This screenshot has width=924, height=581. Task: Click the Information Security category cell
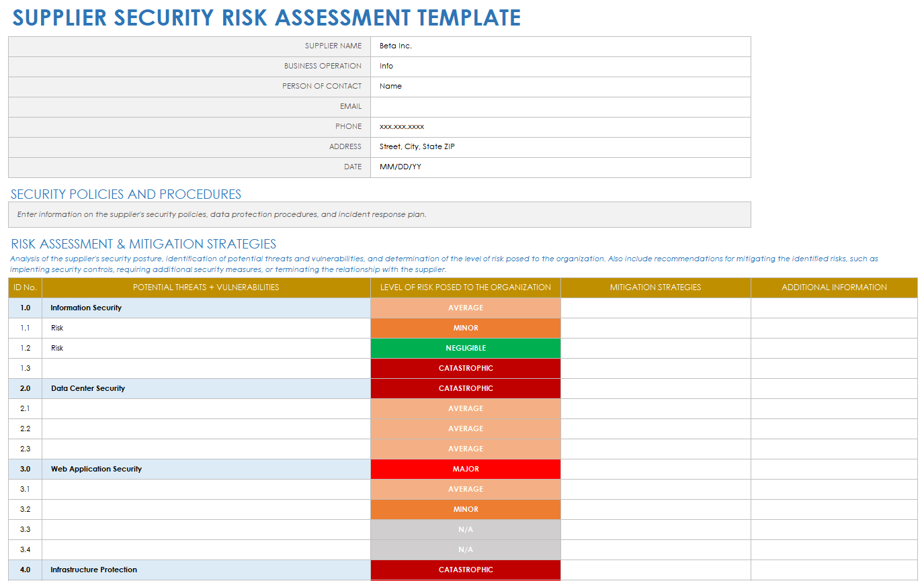pos(206,308)
